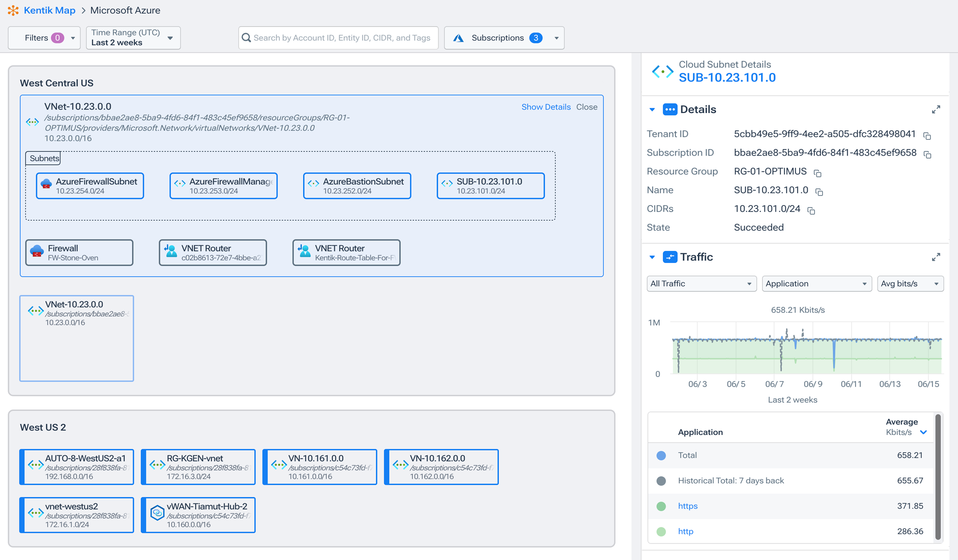Click the VNET Router icon for Kentik-Route-Table
Screen dimensions: 958x560
pyautogui.click(x=304, y=251)
